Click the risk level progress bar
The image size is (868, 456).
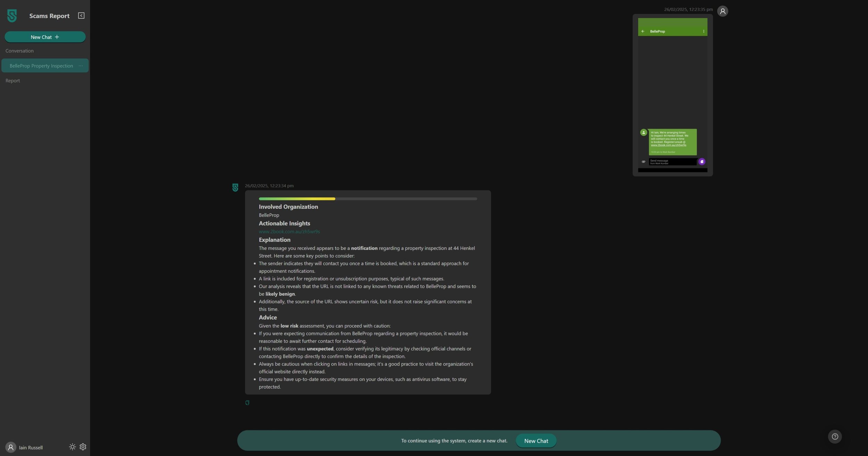(x=368, y=199)
